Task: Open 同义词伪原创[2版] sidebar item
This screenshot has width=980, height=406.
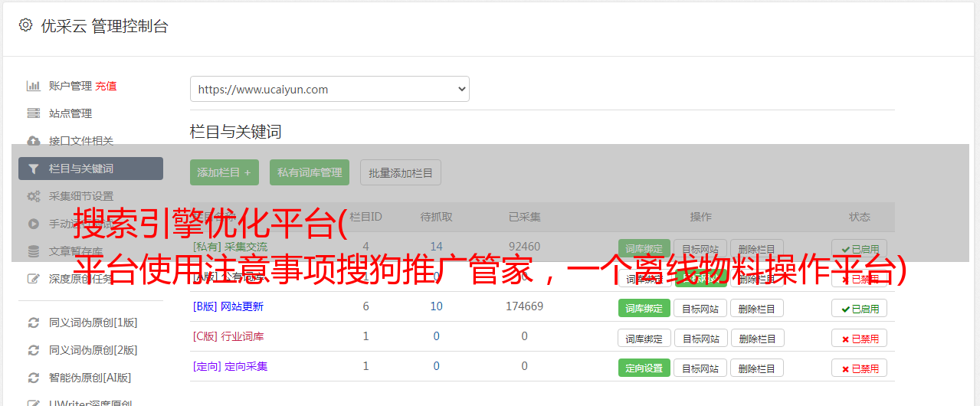Action: click(x=93, y=350)
